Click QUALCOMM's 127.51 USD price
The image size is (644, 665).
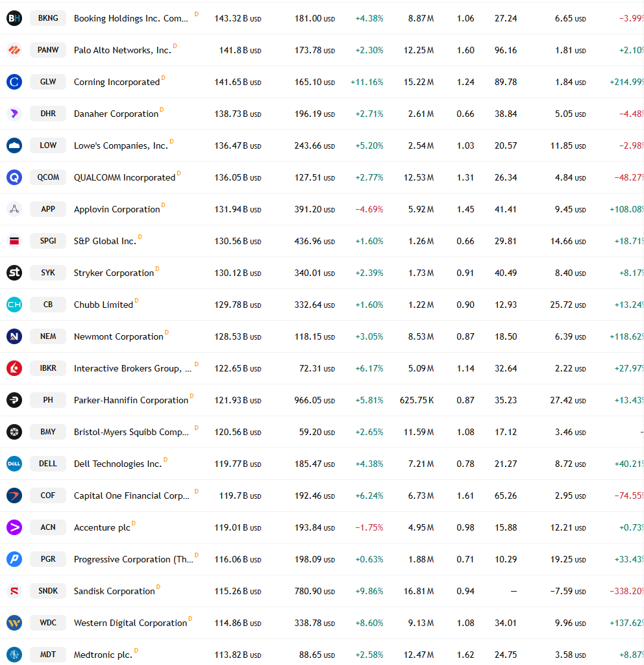(315, 177)
